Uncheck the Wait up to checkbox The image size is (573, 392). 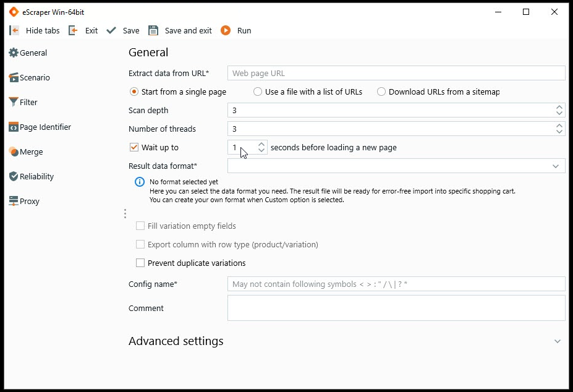click(x=134, y=147)
